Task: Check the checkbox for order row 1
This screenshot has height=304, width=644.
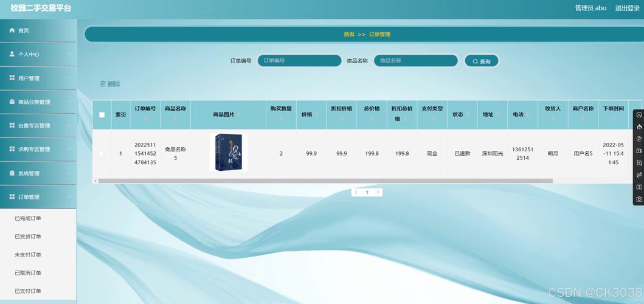Action: (102, 153)
